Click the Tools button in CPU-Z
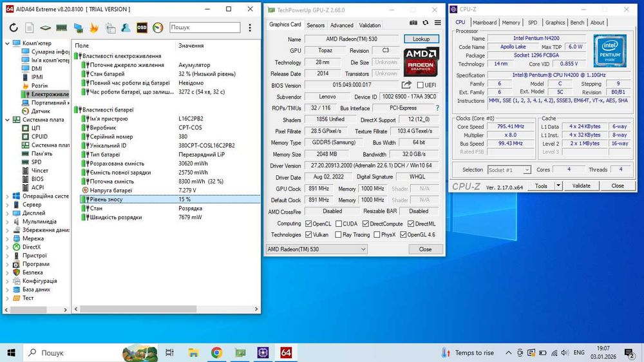644x362 pixels. coord(541,186)
